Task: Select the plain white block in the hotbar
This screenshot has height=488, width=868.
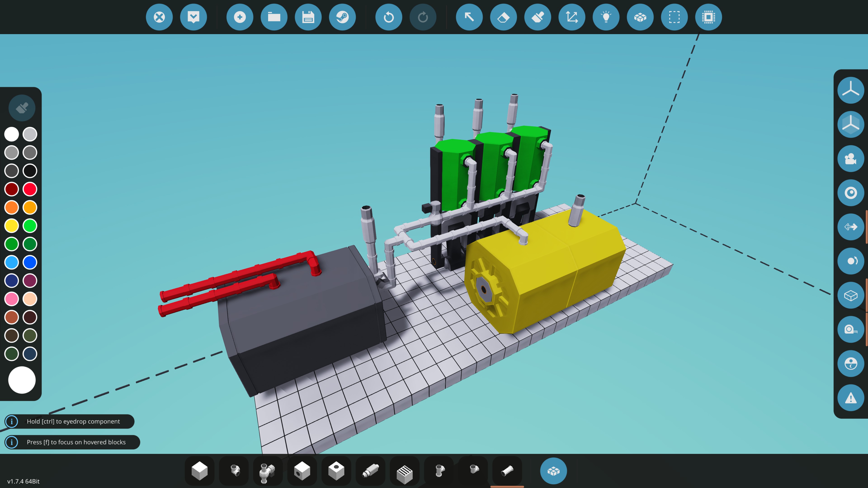Action: (x=199, y=471)
